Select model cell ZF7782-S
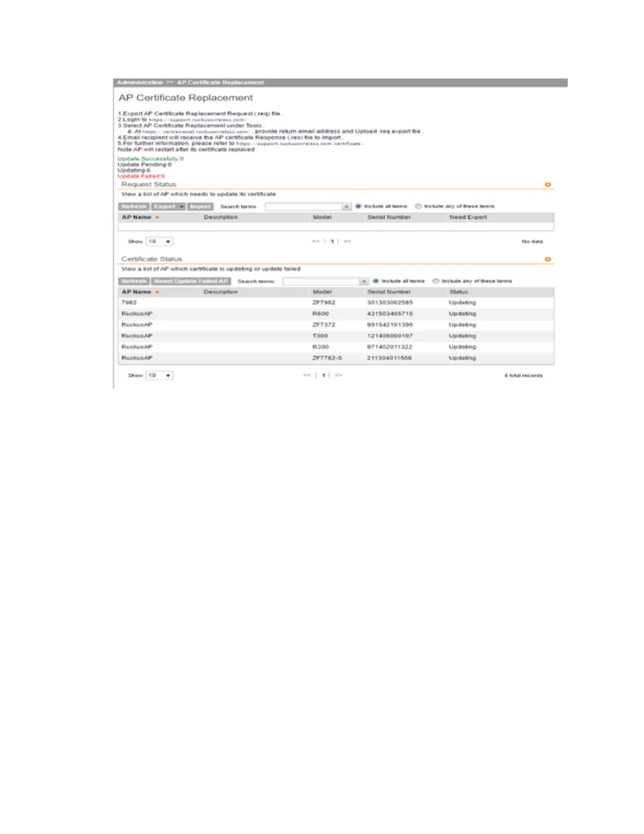This screenshot has height=834, width=644. [327, 358]
